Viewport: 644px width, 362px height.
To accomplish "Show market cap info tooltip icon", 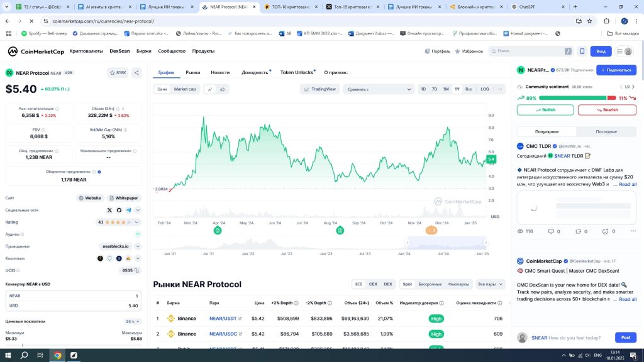I will tap(57, 109).
